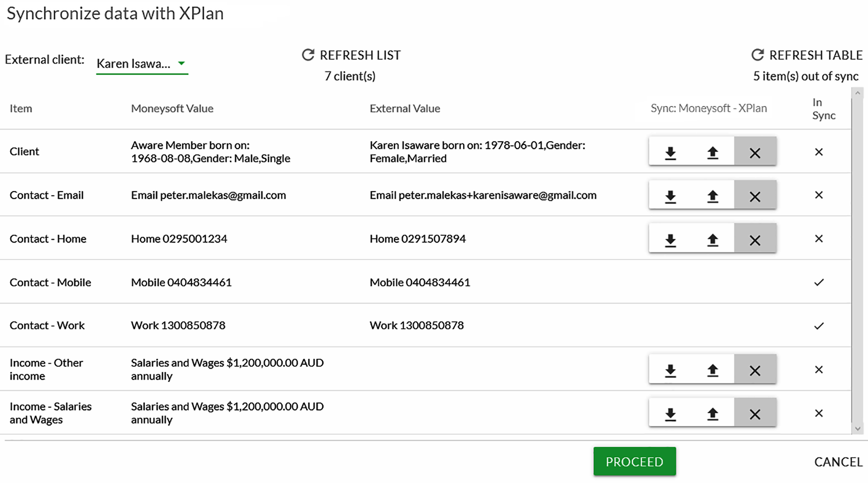
Task: Click the CANCEL button
Action: 838,462
